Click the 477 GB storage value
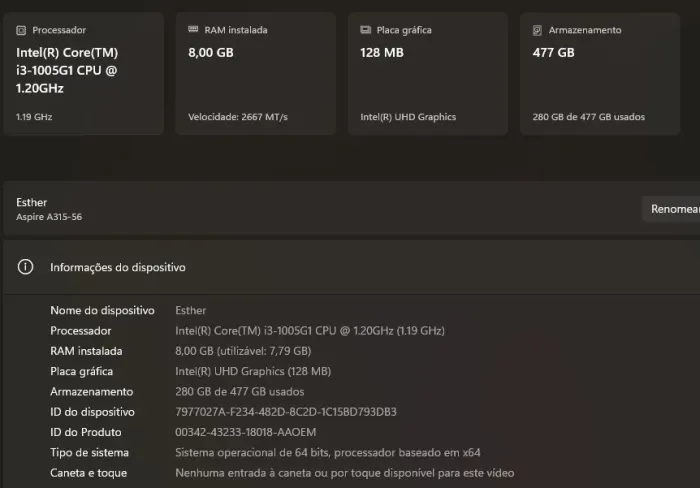The width and height of the screenshot is (700, 488). click(x=554, y=53)
